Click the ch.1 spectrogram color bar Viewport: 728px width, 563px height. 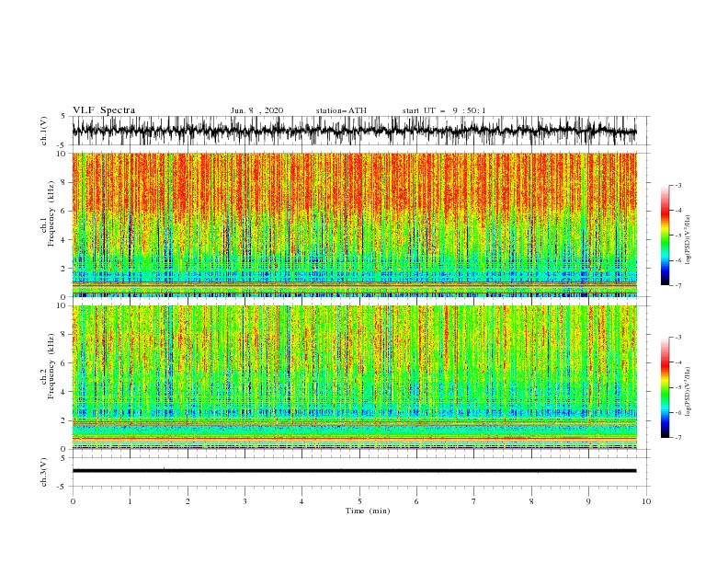(665, 236)
